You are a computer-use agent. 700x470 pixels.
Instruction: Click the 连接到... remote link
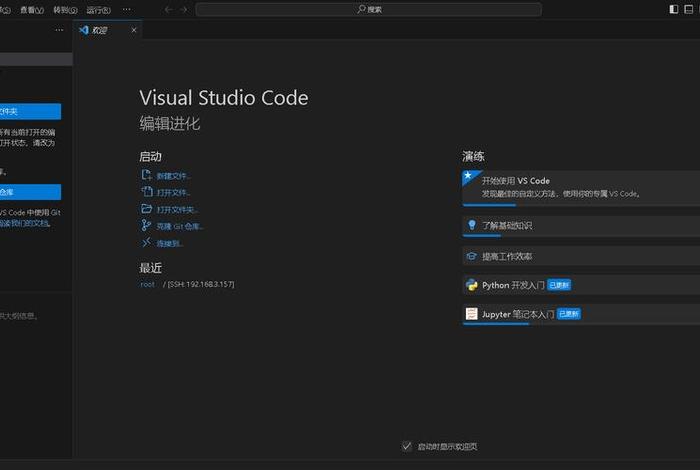click(170, 244)
